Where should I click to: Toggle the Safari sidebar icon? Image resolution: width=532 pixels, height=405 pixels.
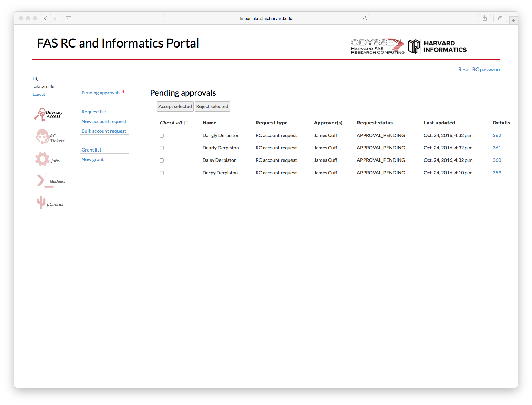tap(69, 18)
